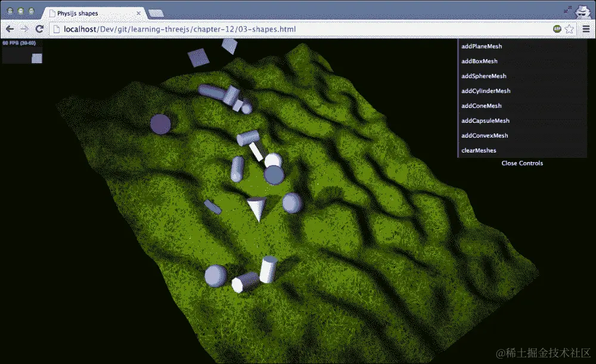Screen dimensions: 596x364
Task: Open the incognito profile icon
Action: 582,11
